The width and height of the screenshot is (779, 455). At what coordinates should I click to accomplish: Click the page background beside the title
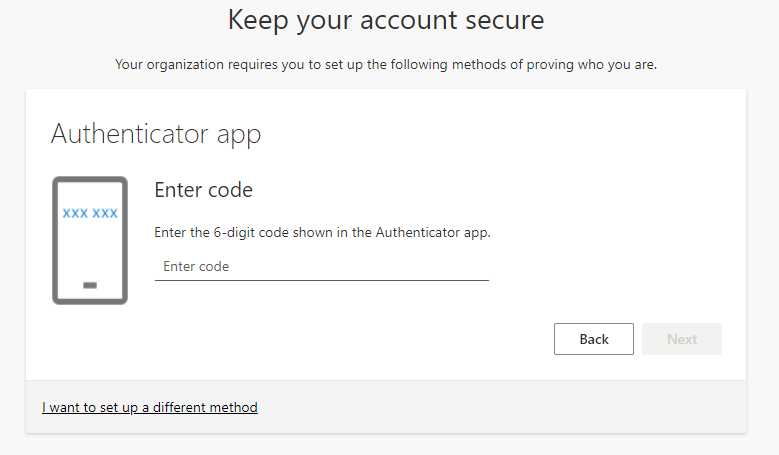pyautogui.click(x=646, y=22)
